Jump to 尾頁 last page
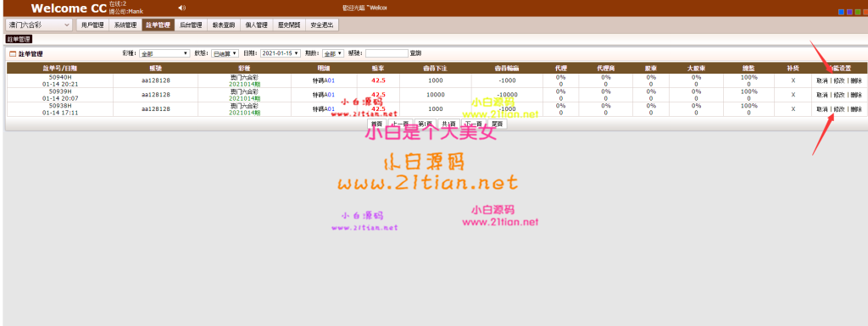The width and height of the screenshot is (868, 326). click(497, 124)
